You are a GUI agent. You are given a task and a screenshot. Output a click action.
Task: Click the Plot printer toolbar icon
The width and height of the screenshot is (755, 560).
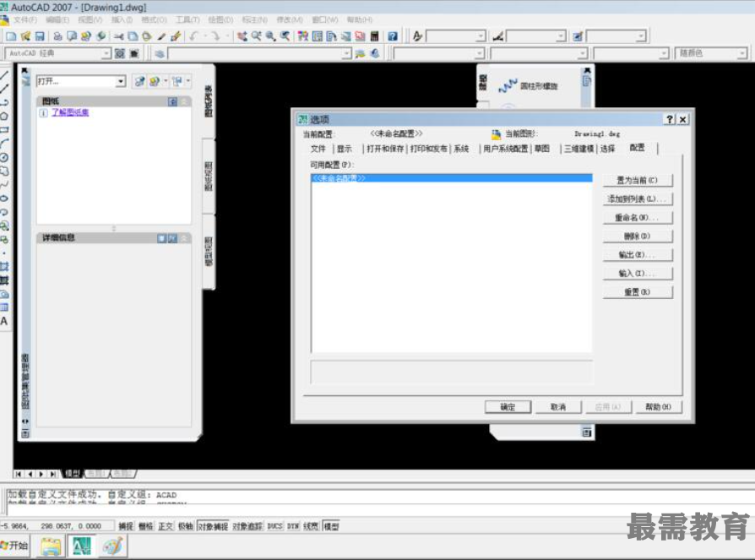pos(57,36)
